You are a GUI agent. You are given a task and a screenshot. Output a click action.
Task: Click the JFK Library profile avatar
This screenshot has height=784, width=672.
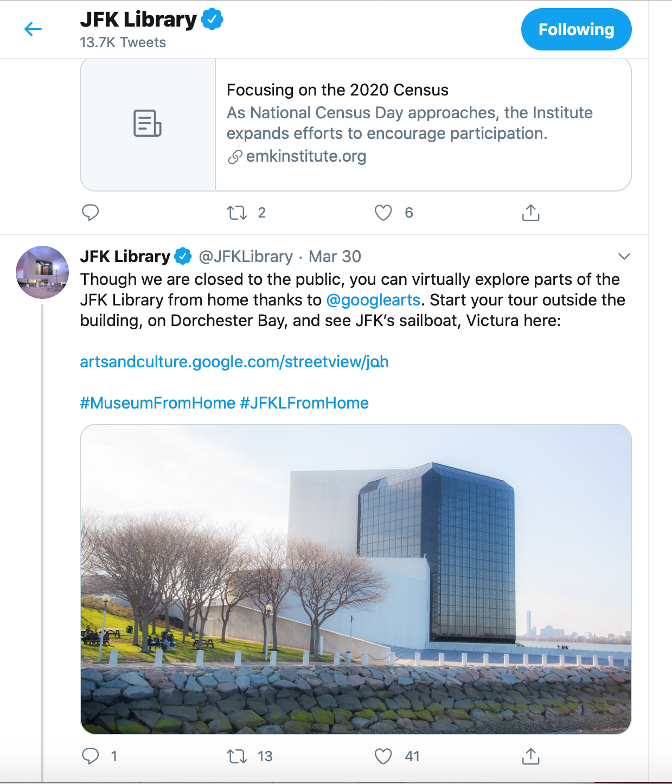click(x=42, y=272)
